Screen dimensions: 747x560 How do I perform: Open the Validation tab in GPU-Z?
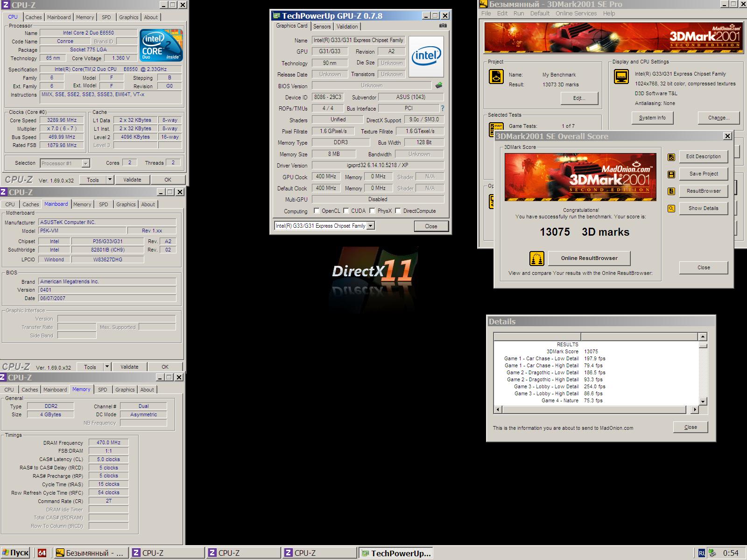click(347, 27)
